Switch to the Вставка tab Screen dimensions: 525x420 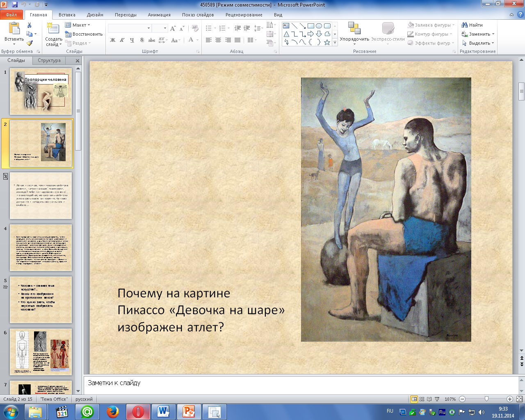[67, 15]
